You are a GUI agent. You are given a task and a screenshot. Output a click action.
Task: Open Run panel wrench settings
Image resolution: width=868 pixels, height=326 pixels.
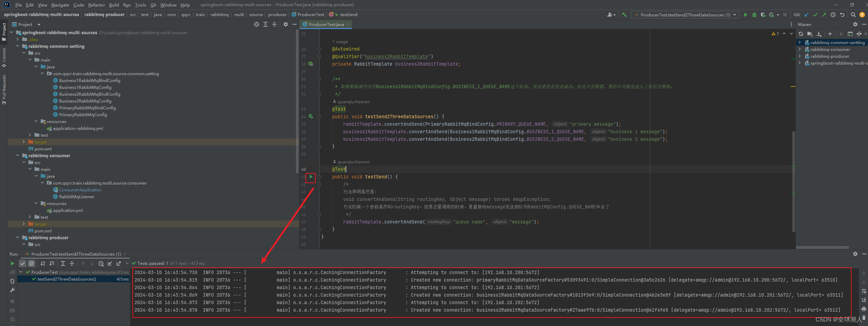pos(12,290)
